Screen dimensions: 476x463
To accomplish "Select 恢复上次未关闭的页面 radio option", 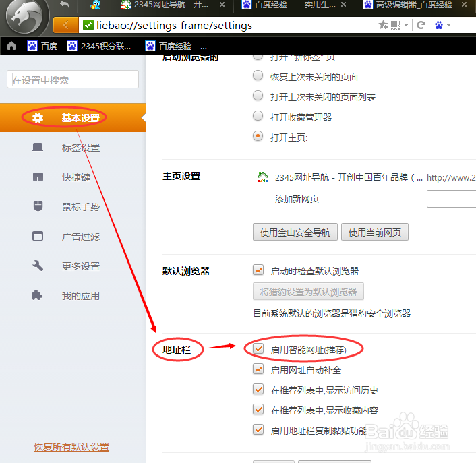I will [258, 75].
